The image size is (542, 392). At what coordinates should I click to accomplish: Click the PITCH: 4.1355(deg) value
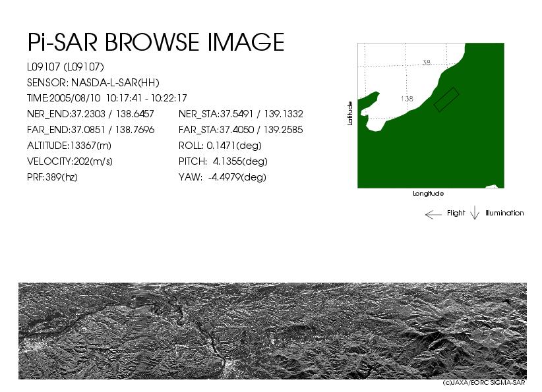[x=224, y=161]
